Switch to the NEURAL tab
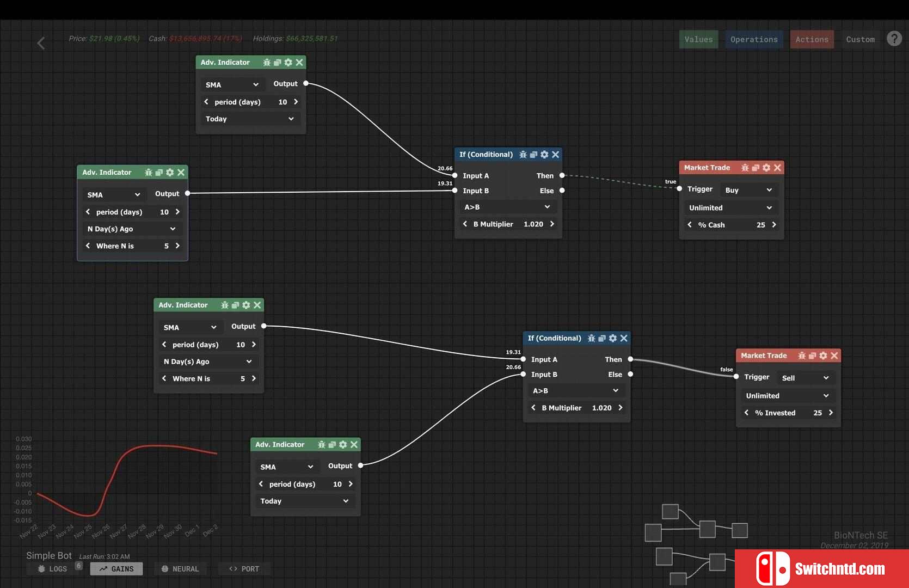 pos(180,569)
